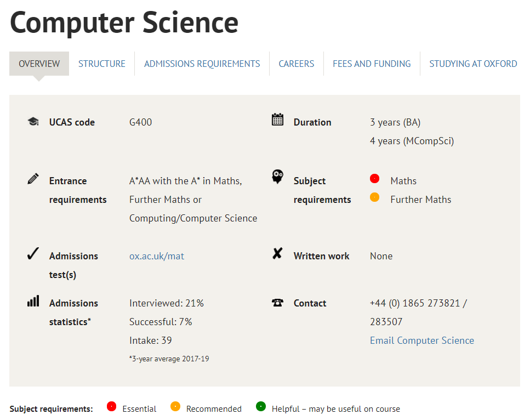
Task: Select the Overview tab
Action: click(x=39, y=64)
